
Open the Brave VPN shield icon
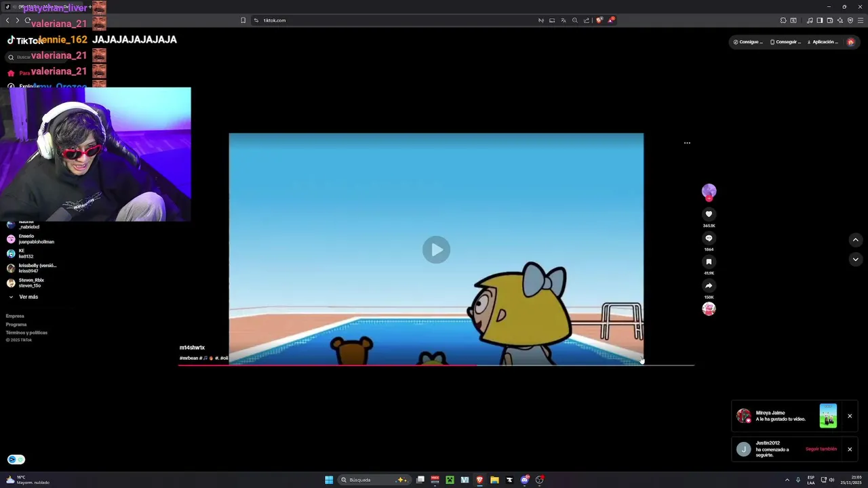850,20
